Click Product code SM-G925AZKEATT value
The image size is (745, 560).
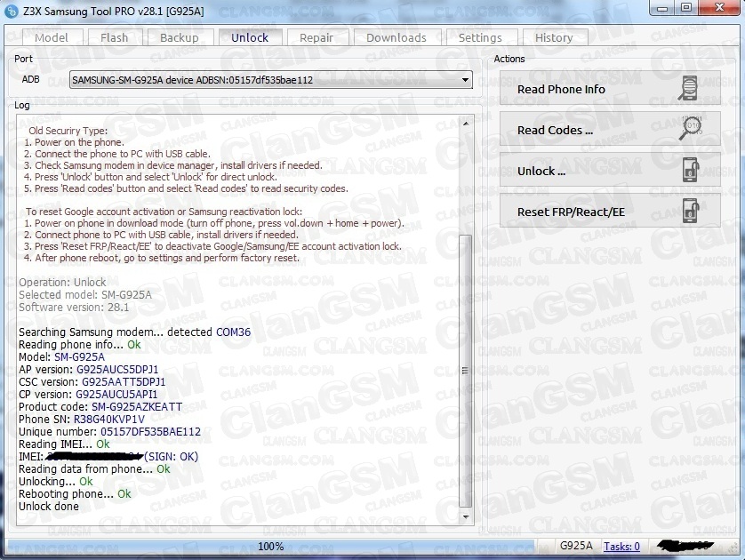tap(137, 406)
